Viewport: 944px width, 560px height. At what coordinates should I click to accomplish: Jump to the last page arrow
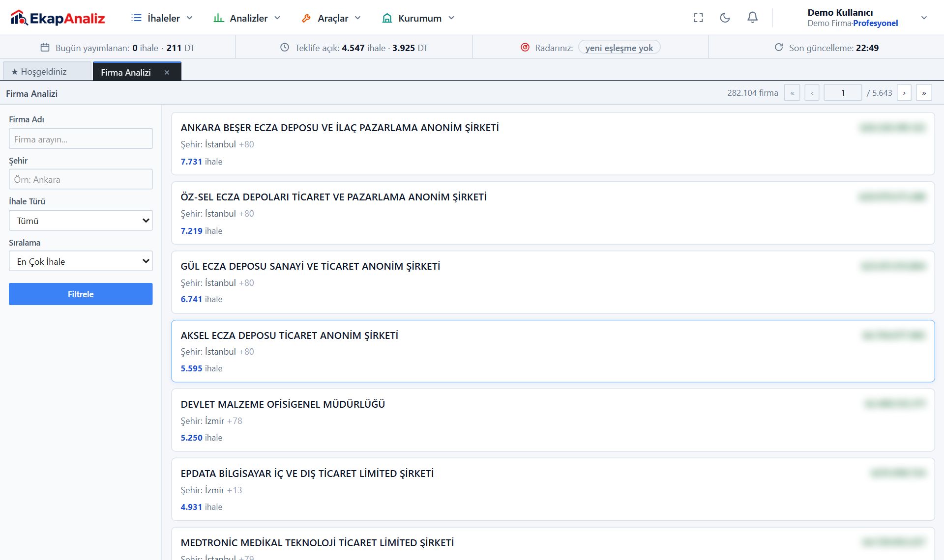(x=924, y=93)
